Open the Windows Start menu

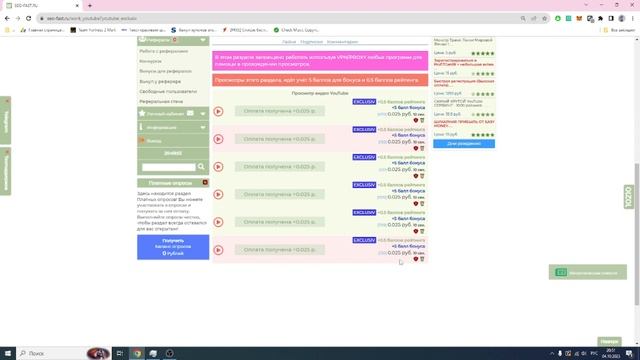tap(8, 353)
